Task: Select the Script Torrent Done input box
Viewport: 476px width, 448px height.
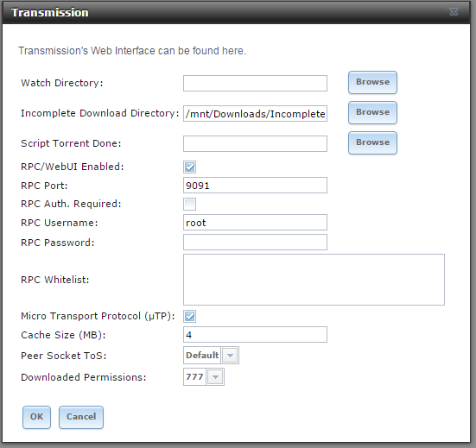Action: [x=255, y=143]
